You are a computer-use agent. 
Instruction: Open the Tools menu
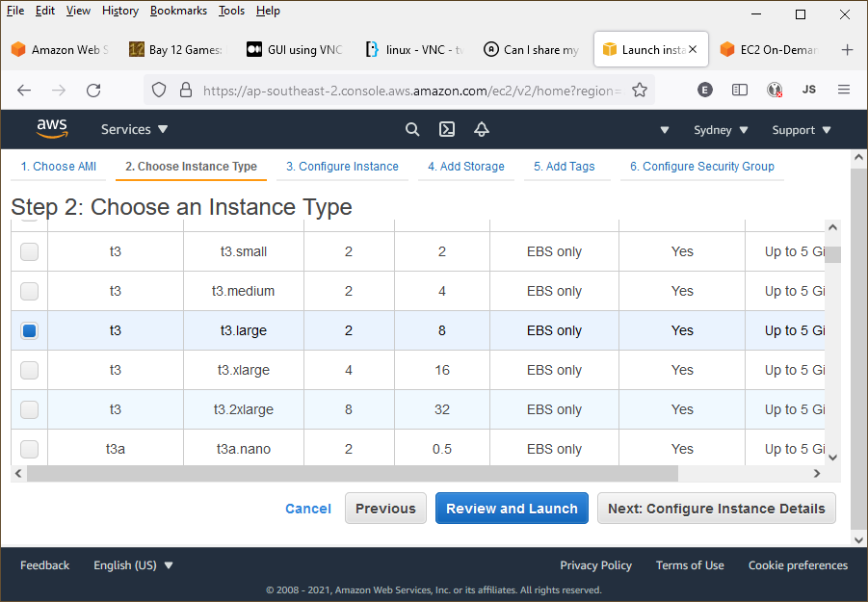231,11
